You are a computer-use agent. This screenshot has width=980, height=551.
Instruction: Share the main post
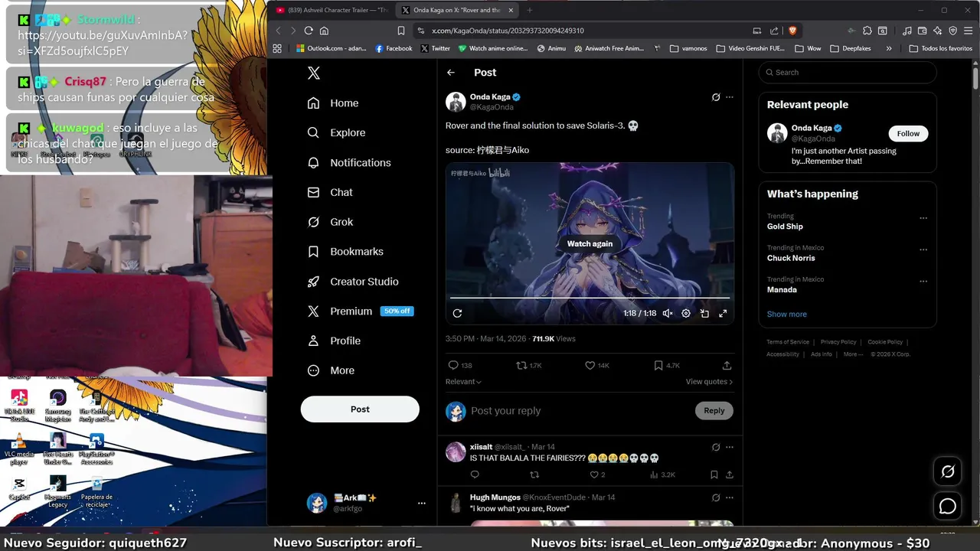pos(727,366)
